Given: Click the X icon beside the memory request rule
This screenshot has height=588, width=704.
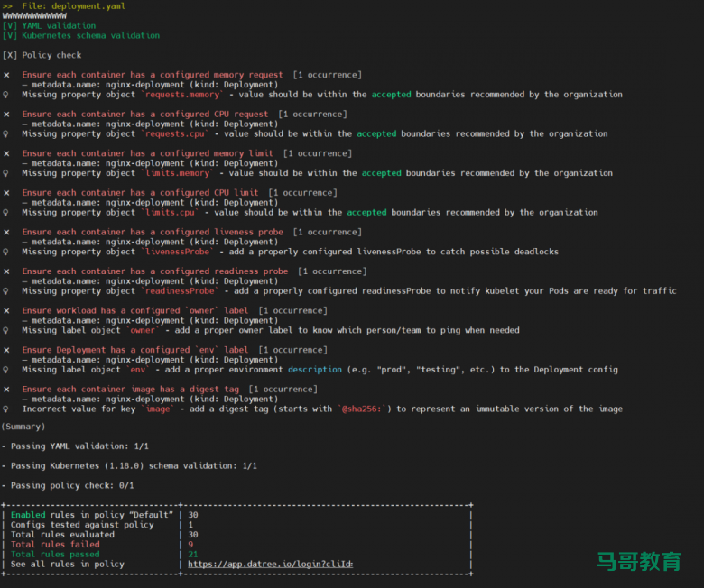Looking at the screenshot, I should point(7,75).
